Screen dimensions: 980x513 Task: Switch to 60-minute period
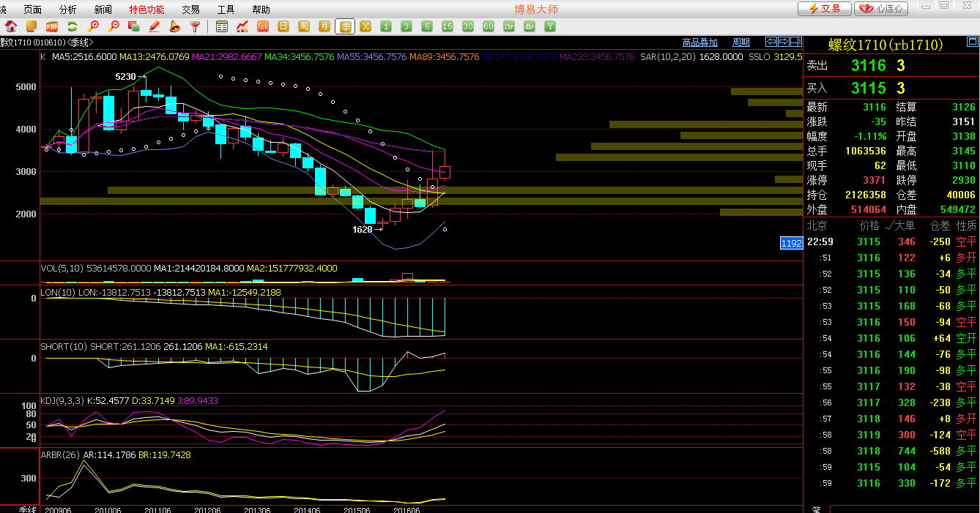(x=489, y=26)
